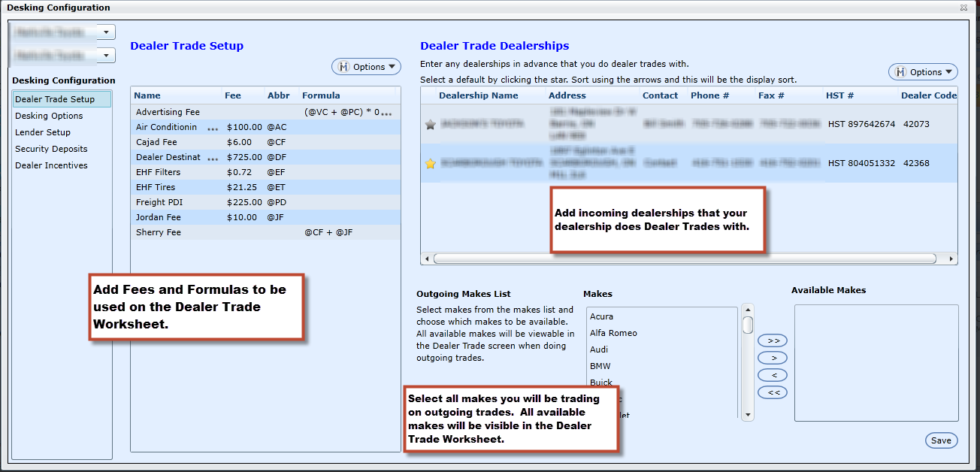Open Options menu for Dealer Trade Dealerships
The width and height of the screenshot is (980, 472).
923,72
